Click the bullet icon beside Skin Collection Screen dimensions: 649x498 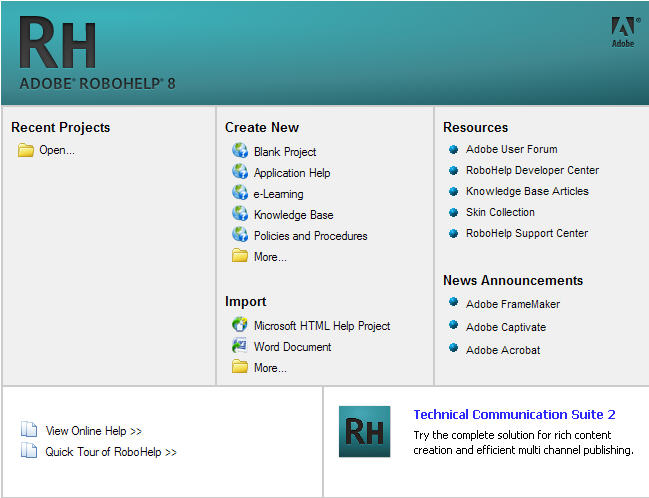pyautogui.click(x=454, y=213)
